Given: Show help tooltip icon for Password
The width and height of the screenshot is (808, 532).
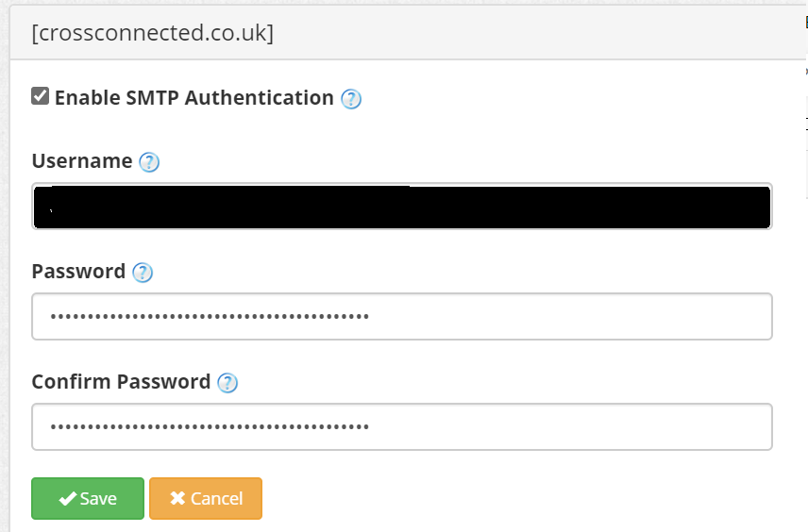Looking at the screenshot, I should pyautogui.click(x=143, y=273).
